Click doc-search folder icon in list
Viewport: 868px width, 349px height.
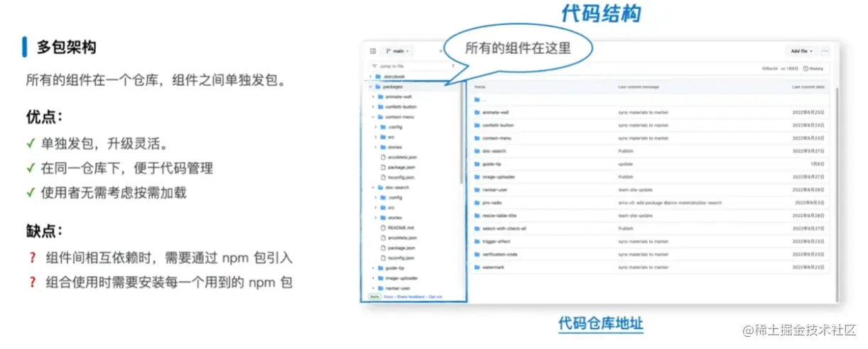(477, 151)
